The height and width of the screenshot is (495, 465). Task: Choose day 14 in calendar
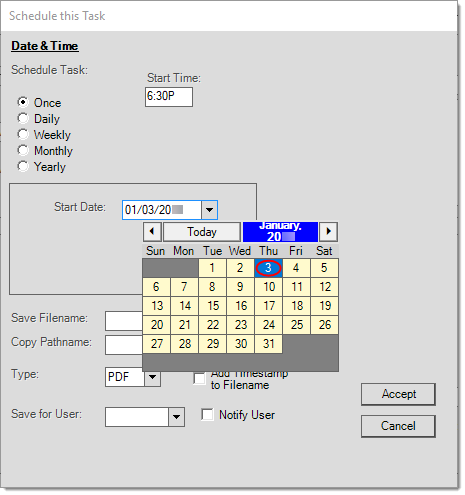click(x=184, y=306)
